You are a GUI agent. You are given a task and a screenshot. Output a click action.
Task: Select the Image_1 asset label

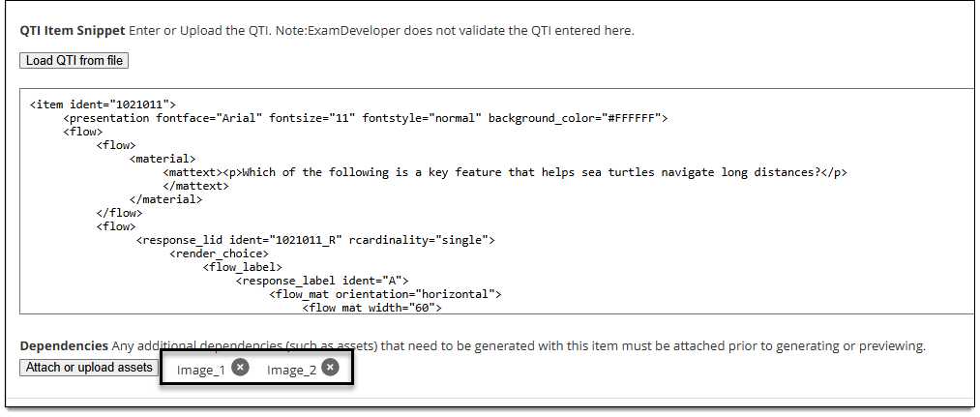[x=200, y=371]
